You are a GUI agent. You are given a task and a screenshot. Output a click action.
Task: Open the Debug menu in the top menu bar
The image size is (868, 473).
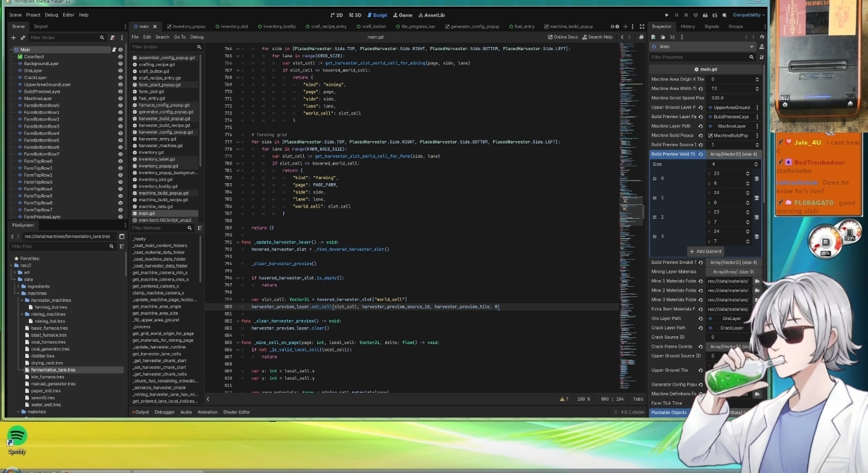[x=52, y=15]
